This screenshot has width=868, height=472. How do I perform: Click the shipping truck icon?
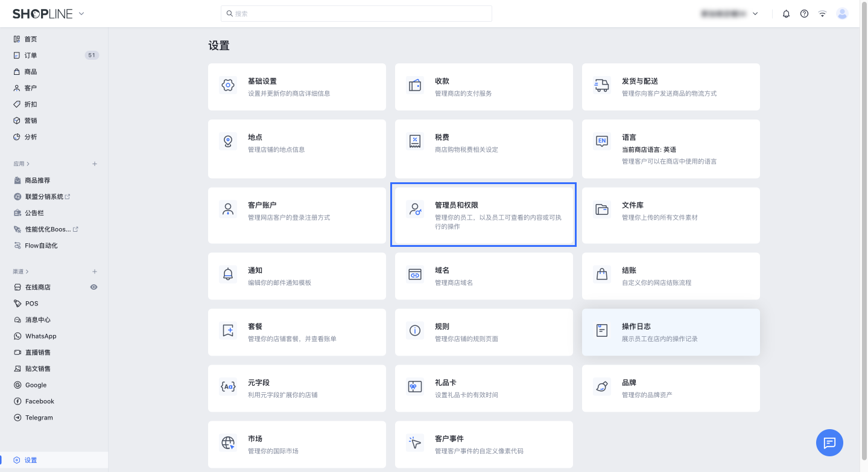601,85
